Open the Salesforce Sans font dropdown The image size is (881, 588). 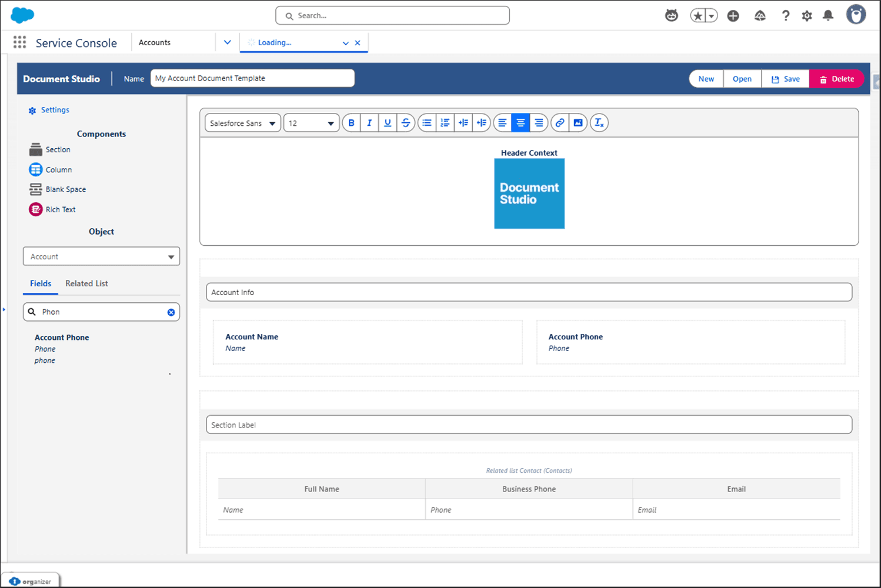tap(243, 123)
